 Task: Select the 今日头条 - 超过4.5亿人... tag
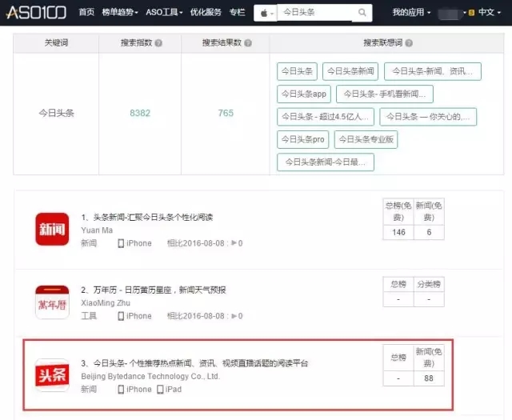coord(326,117)
